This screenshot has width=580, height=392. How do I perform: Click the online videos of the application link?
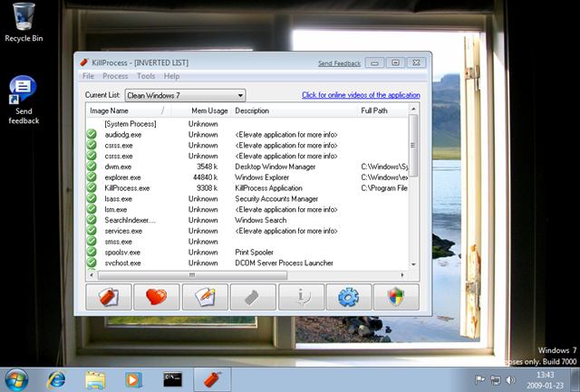(361, 95)
